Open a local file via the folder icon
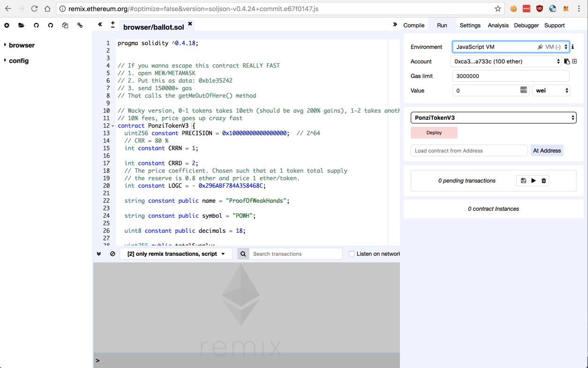Viewport: 588px width, 368px height. pos(21,25)
